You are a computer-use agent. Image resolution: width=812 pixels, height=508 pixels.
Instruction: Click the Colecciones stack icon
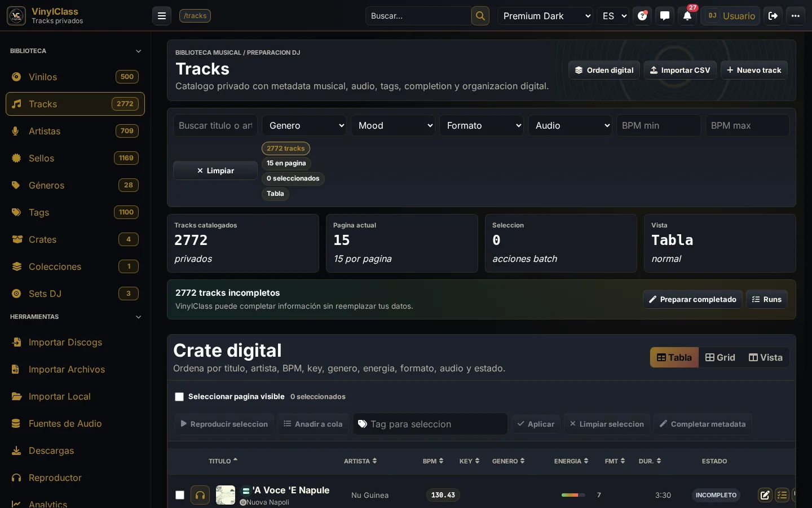pos(16,266)
